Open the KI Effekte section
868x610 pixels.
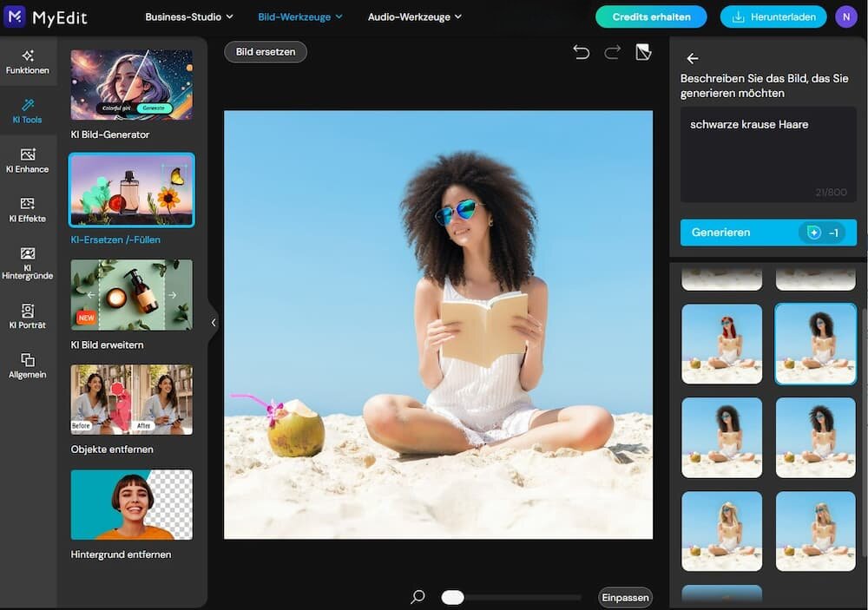(x=29, y=213)
